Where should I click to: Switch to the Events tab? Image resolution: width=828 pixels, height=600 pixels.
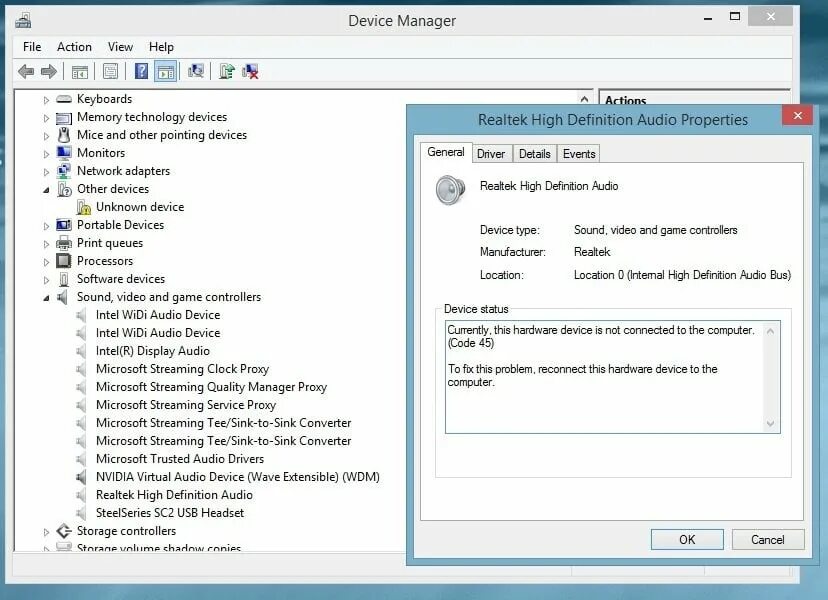(x=578, y=153)
